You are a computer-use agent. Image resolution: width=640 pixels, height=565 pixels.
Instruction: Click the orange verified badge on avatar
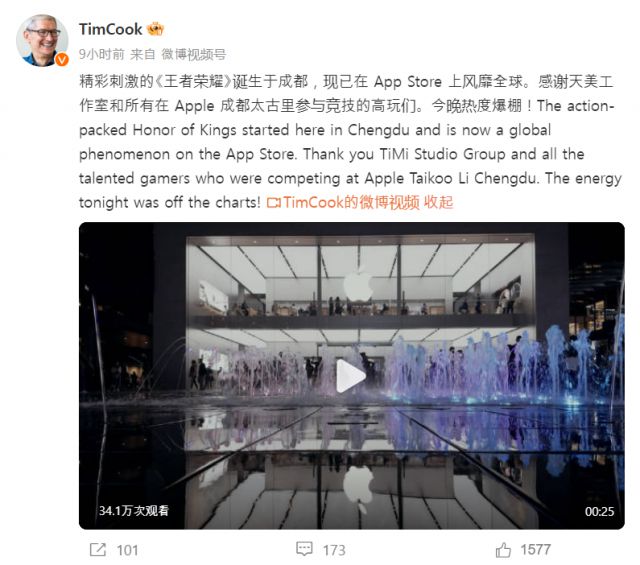62,60
